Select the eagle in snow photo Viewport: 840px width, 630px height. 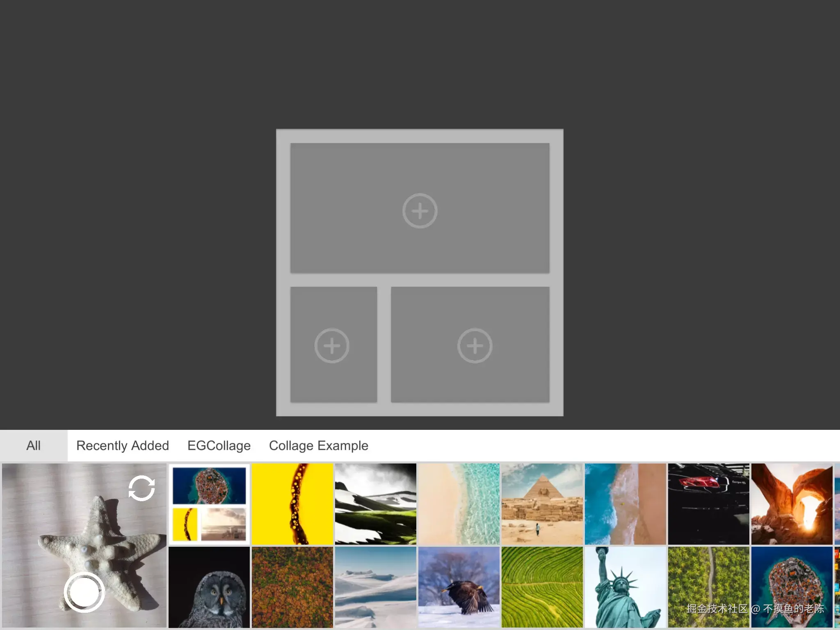pyautogui.click(x=459, y=587)
